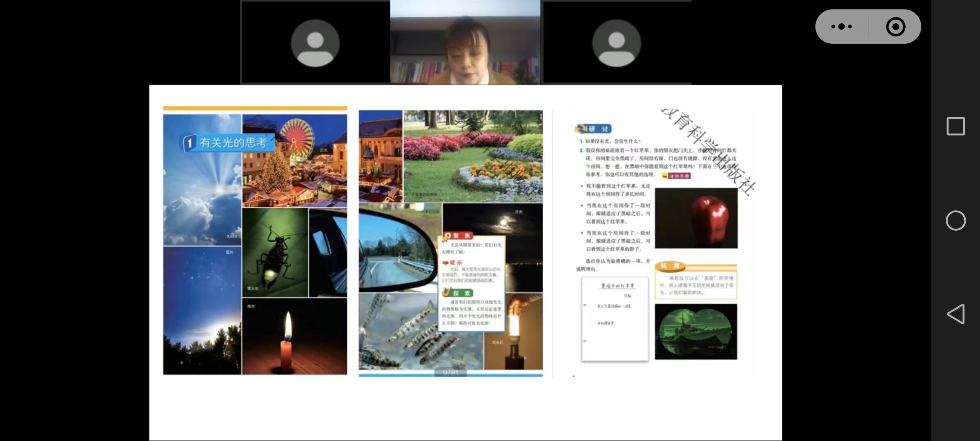Viewport: 980px width, 441px height.
Task: Select the presenter's live video tile
Action: [x=465, y=43]
